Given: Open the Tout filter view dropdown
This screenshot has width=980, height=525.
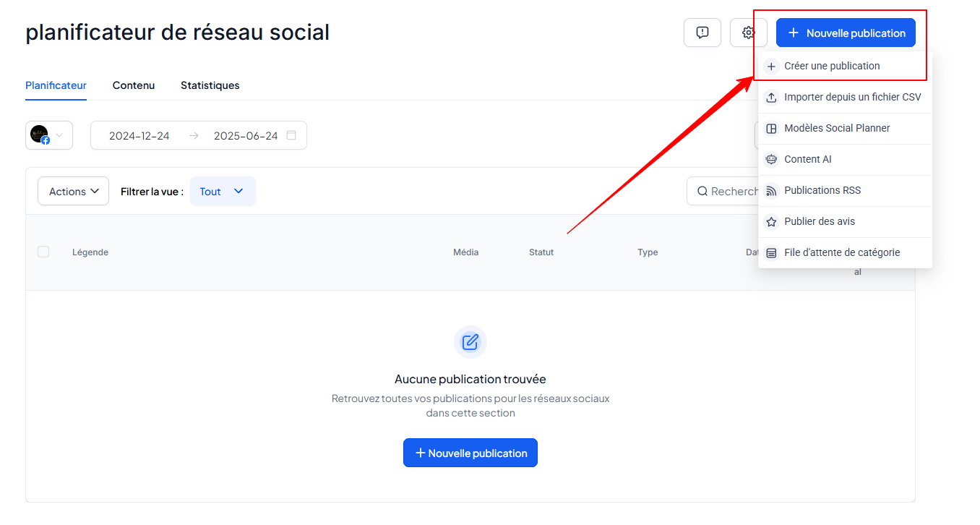Looking at the screenshot, I should pos(223,192).
